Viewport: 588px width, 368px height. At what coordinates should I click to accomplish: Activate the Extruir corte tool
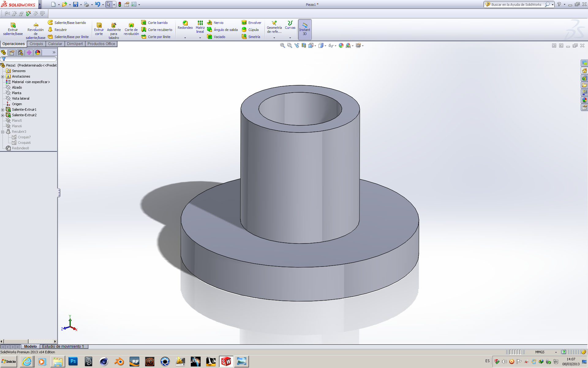pyautogui.click(x=99, y=29)
